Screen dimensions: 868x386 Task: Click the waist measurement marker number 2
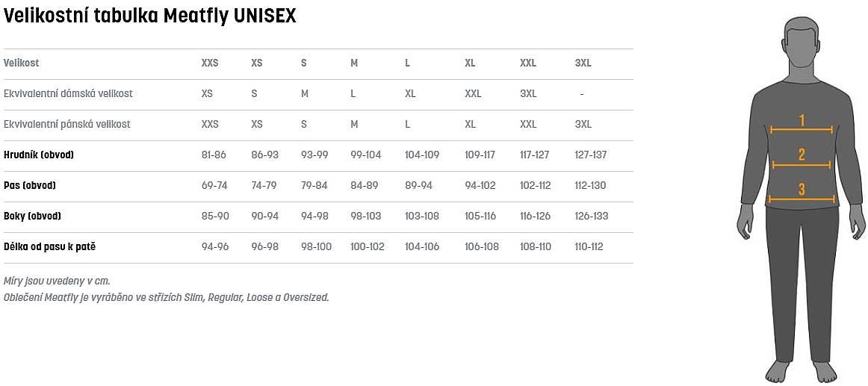point(802,155)
